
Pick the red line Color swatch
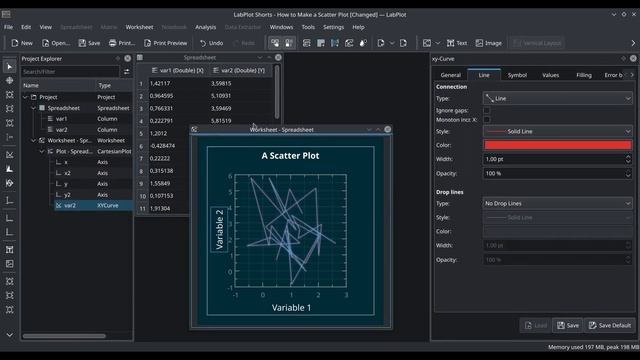(558, 145)
